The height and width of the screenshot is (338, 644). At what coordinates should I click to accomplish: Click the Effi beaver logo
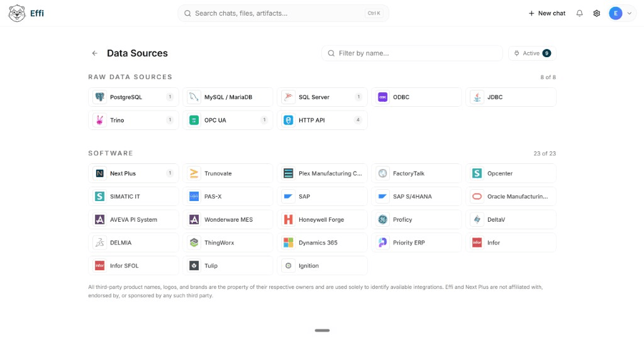coord(17,13)
